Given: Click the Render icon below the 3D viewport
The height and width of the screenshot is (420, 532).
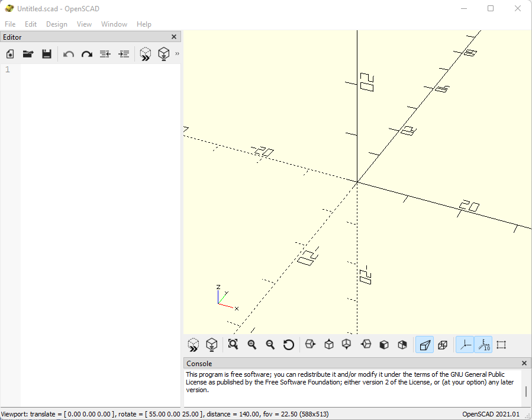Looking at the screenshot, I should (212, 345).
